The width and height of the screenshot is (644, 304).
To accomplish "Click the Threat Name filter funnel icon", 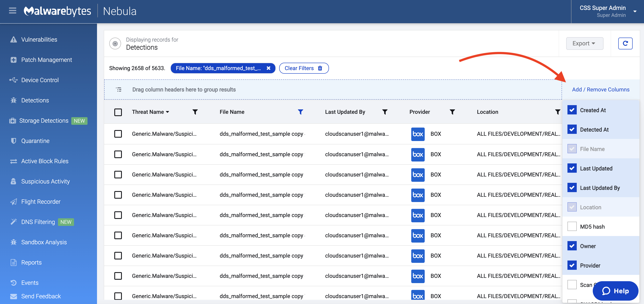I will pos(195,112).
